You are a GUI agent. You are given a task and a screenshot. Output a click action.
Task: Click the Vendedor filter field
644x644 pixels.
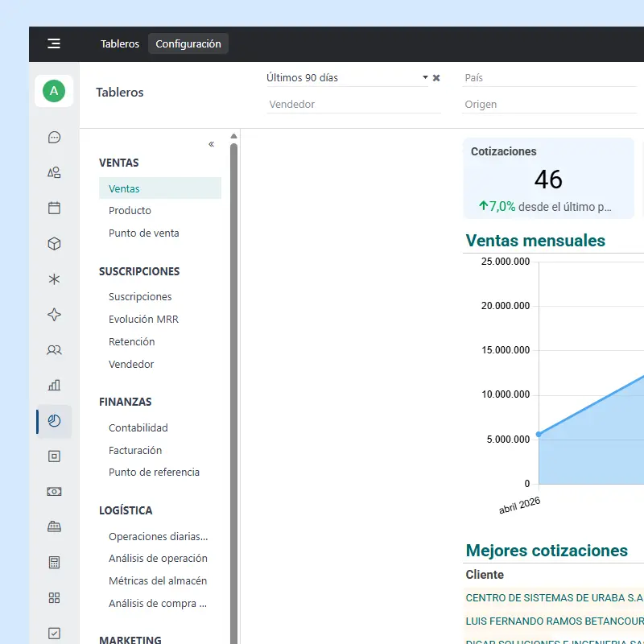click(353, 105)
